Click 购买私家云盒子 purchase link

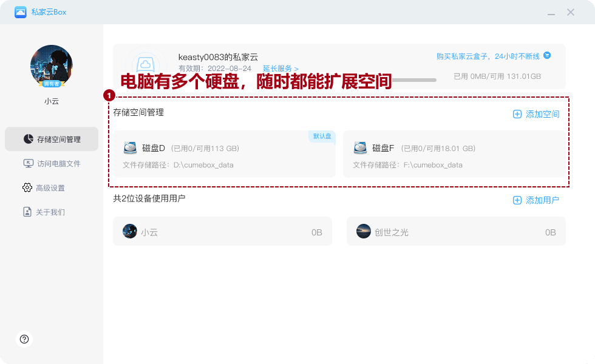click(488, 56)
